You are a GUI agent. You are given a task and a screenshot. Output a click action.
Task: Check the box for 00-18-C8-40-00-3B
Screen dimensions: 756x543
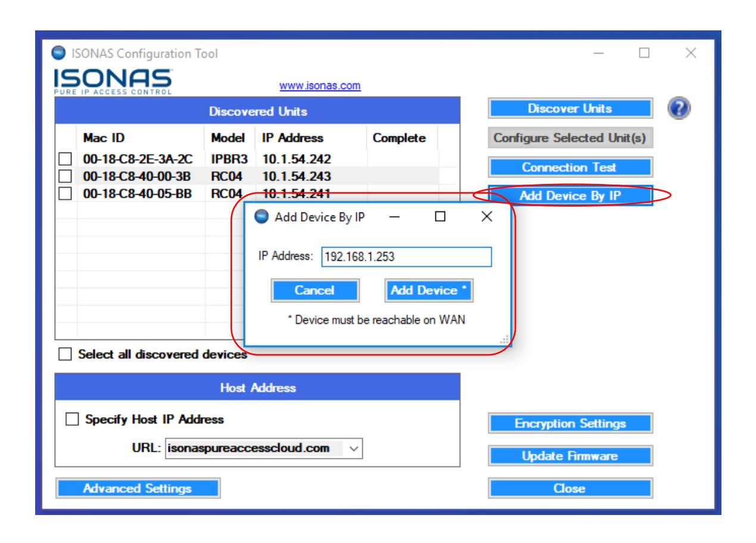[66, 176]
